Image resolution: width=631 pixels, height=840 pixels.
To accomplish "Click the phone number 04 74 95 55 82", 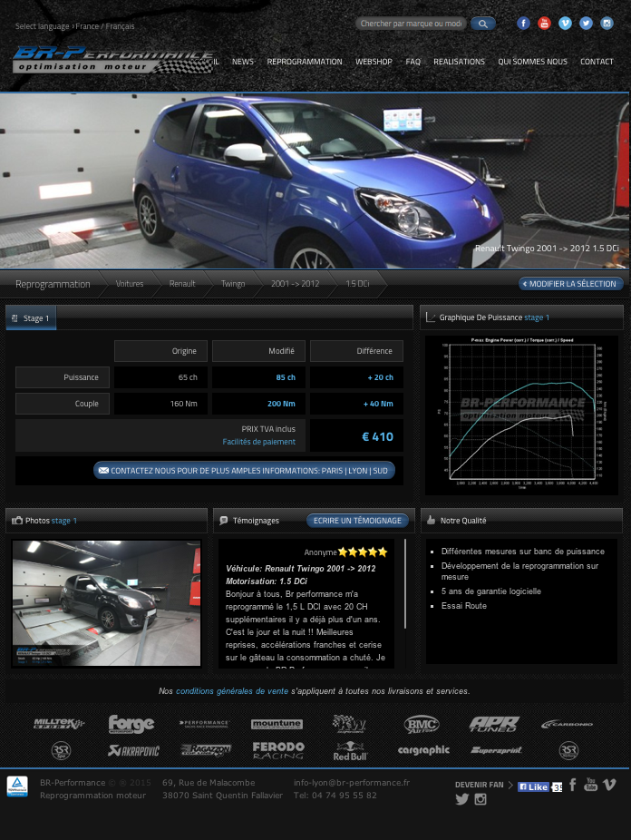I will 345,796.
